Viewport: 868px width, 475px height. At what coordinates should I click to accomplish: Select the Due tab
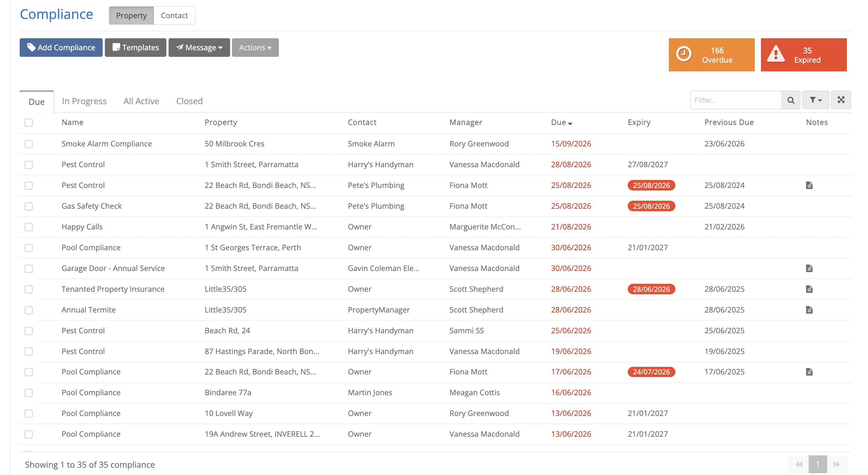pyautogui.click(x=36, y=102)
